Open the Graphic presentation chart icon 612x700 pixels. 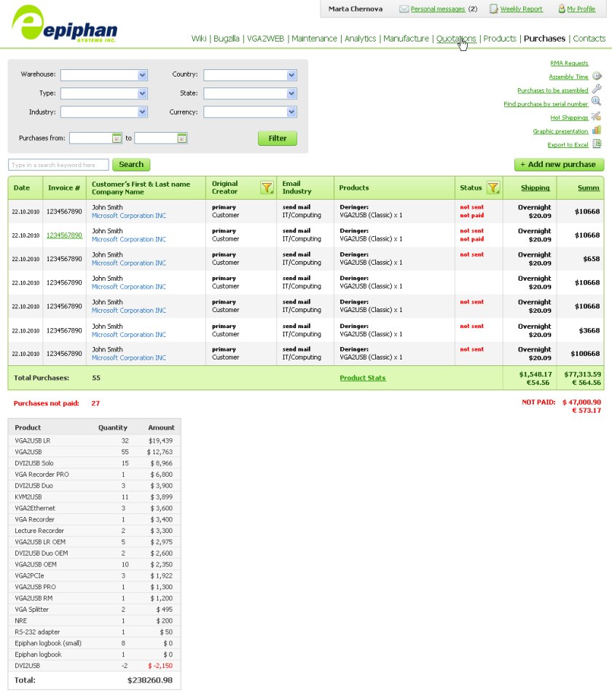(x=598, y=131)
